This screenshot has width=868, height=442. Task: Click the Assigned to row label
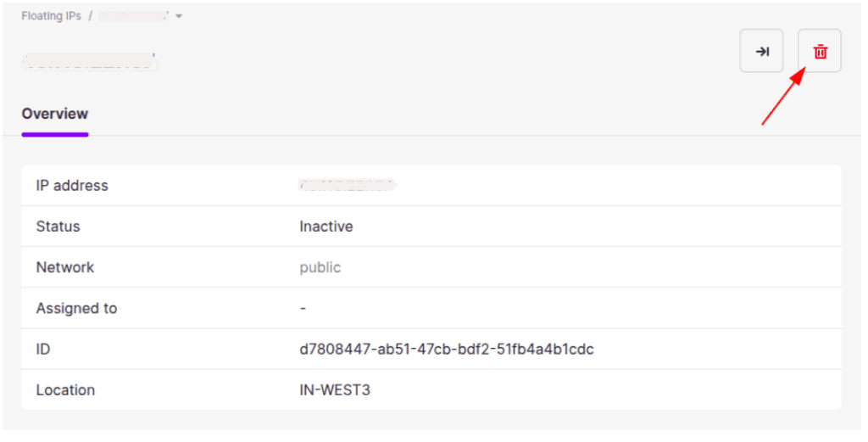(x=76, y=308)
